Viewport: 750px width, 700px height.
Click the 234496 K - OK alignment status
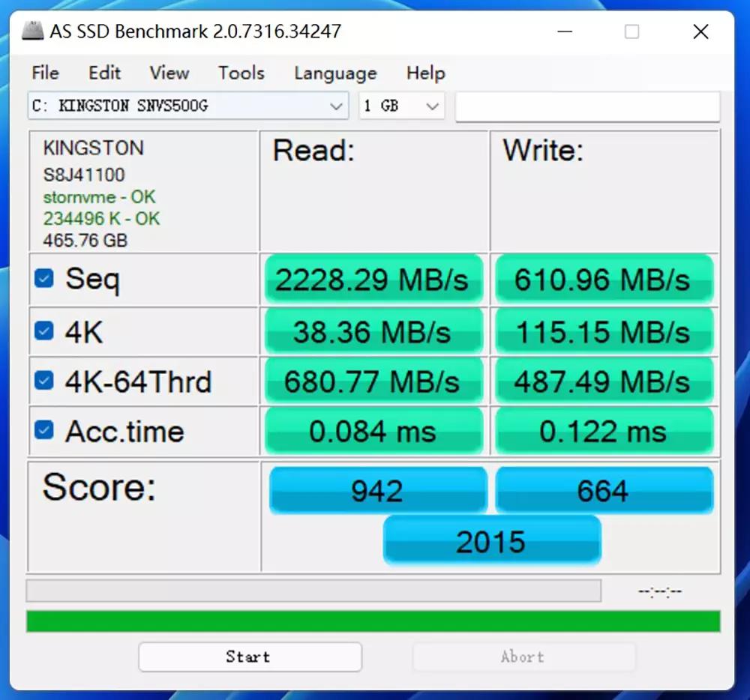[x=101, y=218]
